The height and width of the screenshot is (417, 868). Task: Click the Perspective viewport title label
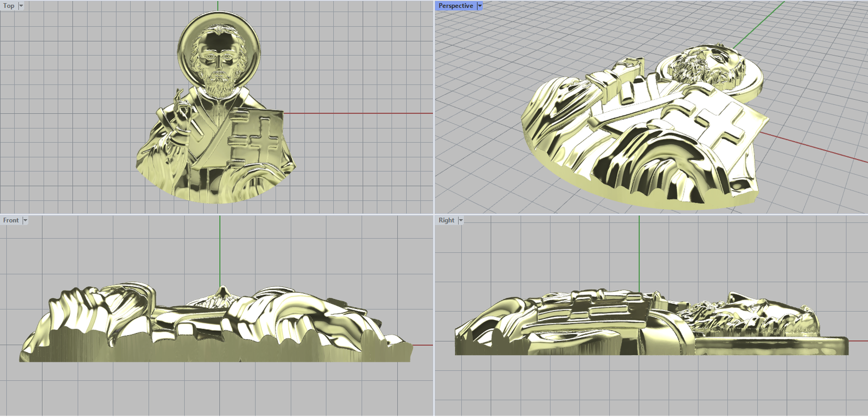point(455,6)
